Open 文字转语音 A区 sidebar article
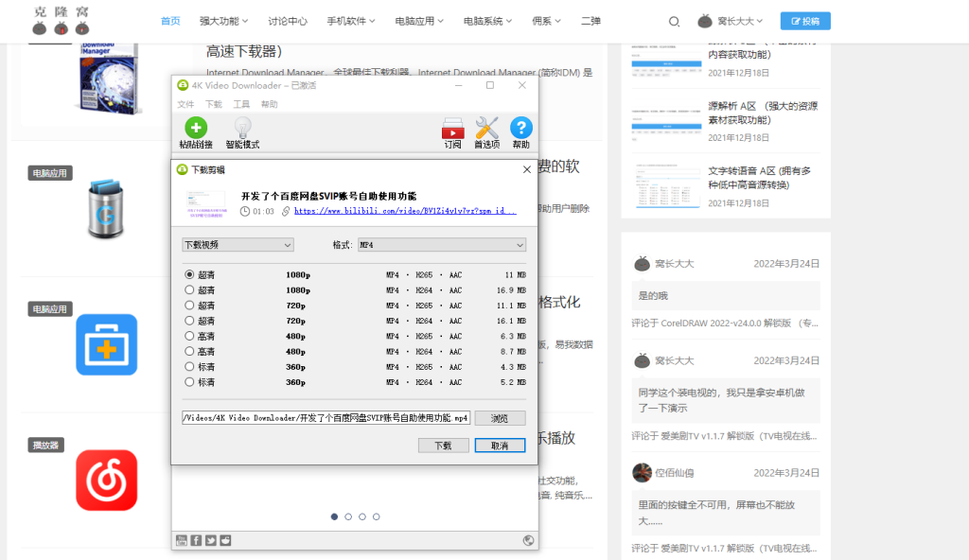Screen dimensions: 969x560 pyautogui.click(x=760, y=178)
